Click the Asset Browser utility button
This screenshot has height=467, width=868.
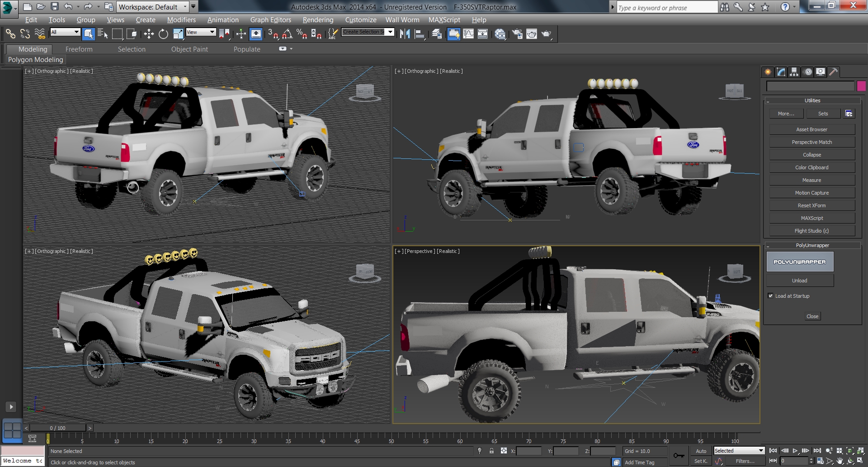(812, 129)
